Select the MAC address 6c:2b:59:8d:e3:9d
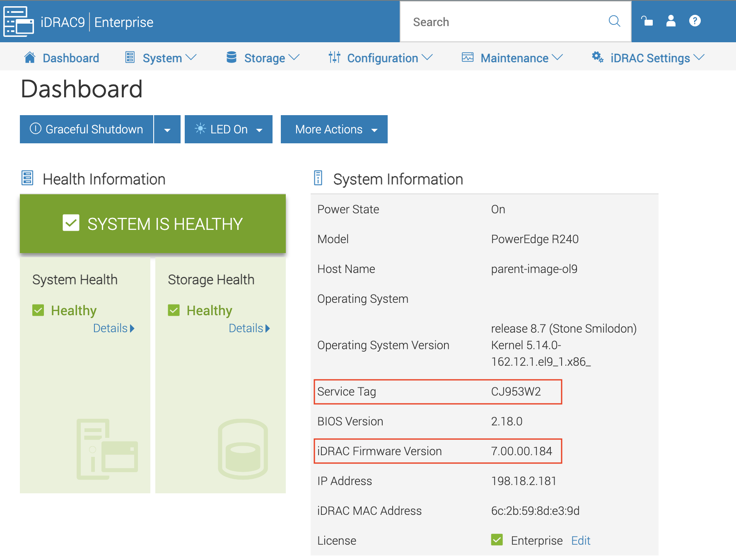Image resolution: width=736 pixels, height=560 pixels. click(x=536, y=511)
